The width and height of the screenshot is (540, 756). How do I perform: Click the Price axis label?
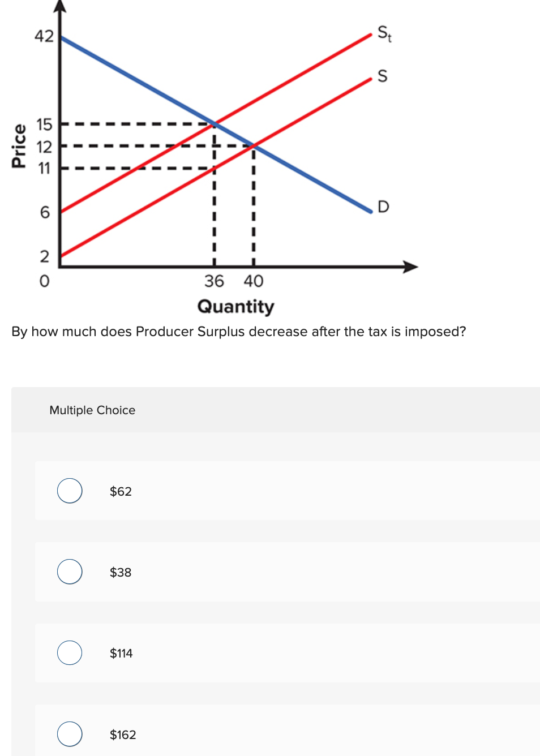point(19,144)
